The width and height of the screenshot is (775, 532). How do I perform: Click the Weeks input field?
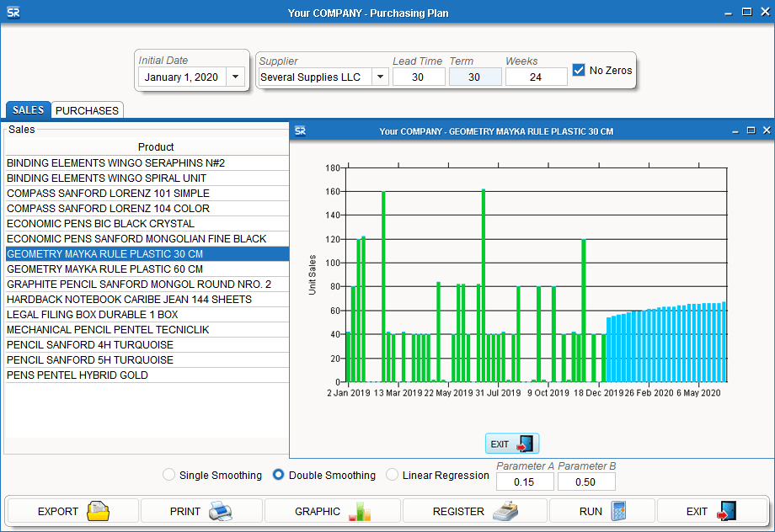point(536,77)
